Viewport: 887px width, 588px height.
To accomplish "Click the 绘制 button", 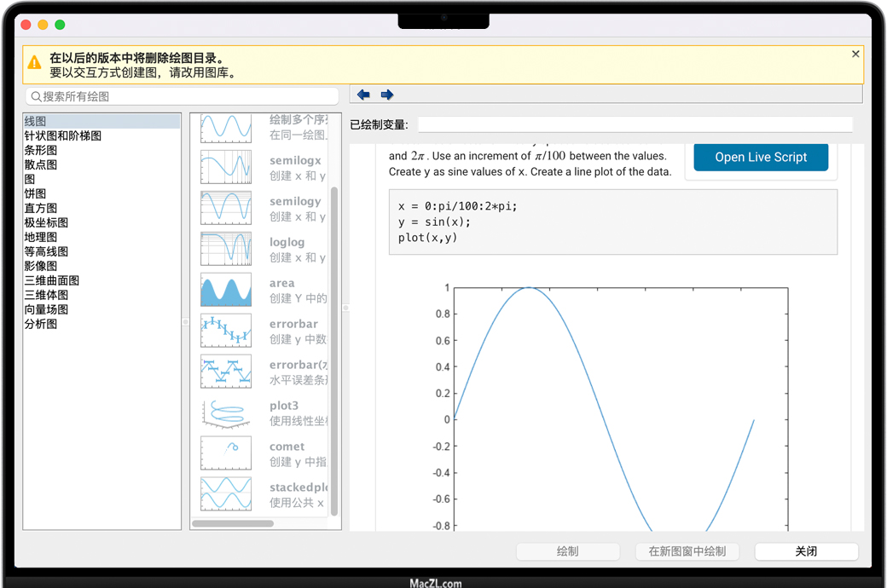I will 568,551.
